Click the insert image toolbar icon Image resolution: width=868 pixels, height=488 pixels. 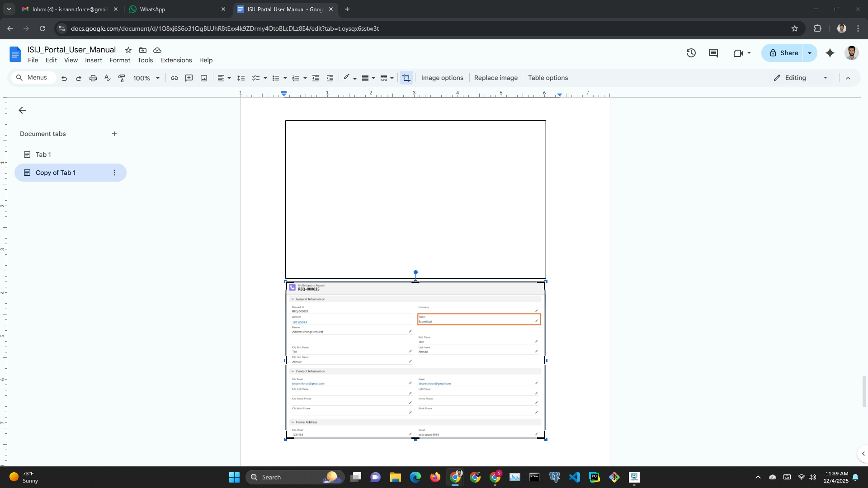[204, 78]
